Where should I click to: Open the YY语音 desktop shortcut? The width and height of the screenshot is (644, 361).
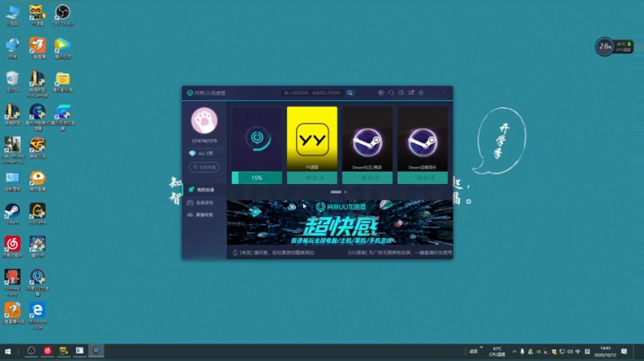pos(38,15)
